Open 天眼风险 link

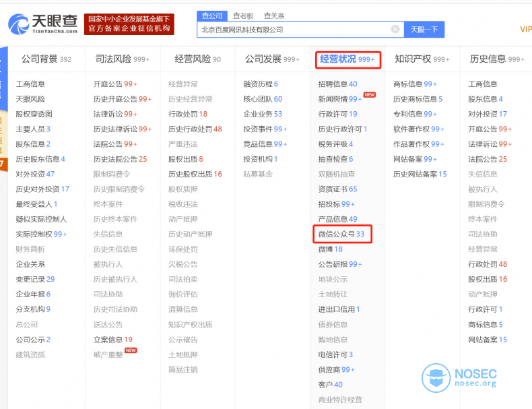click(30, 99)
